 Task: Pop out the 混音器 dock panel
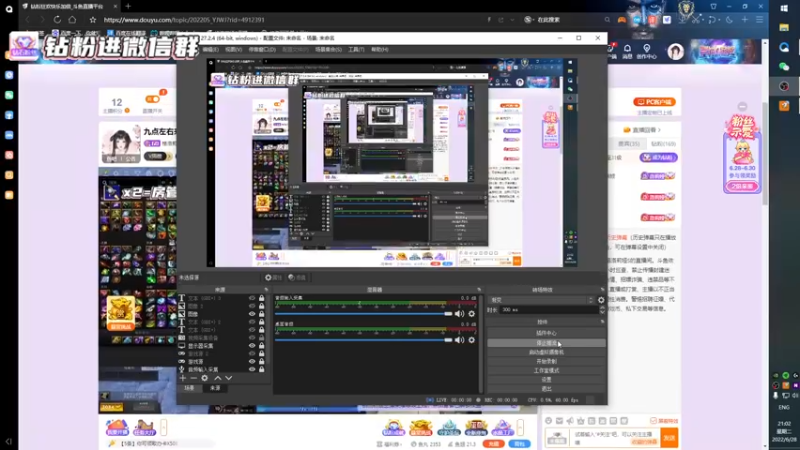point(479,290)
